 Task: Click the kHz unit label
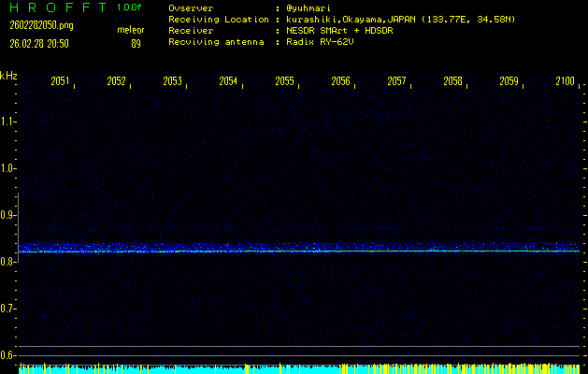click(x=8, y=76)
